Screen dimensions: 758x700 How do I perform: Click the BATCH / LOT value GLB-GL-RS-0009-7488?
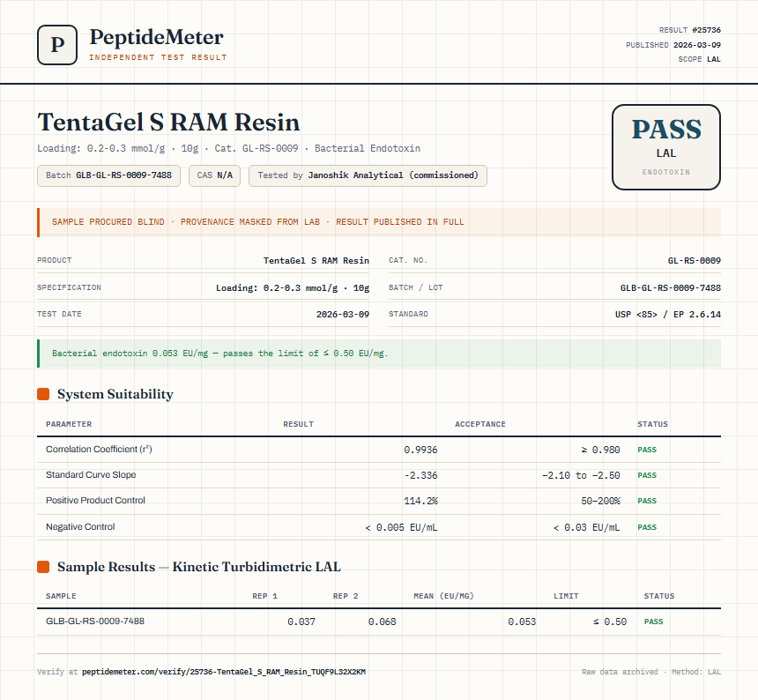[x=671, y=288]
